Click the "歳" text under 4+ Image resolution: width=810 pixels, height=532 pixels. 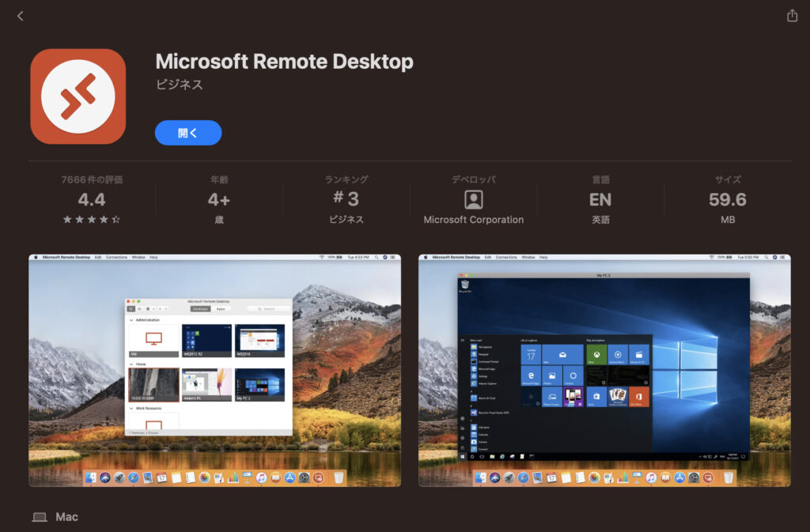(219, 220)
